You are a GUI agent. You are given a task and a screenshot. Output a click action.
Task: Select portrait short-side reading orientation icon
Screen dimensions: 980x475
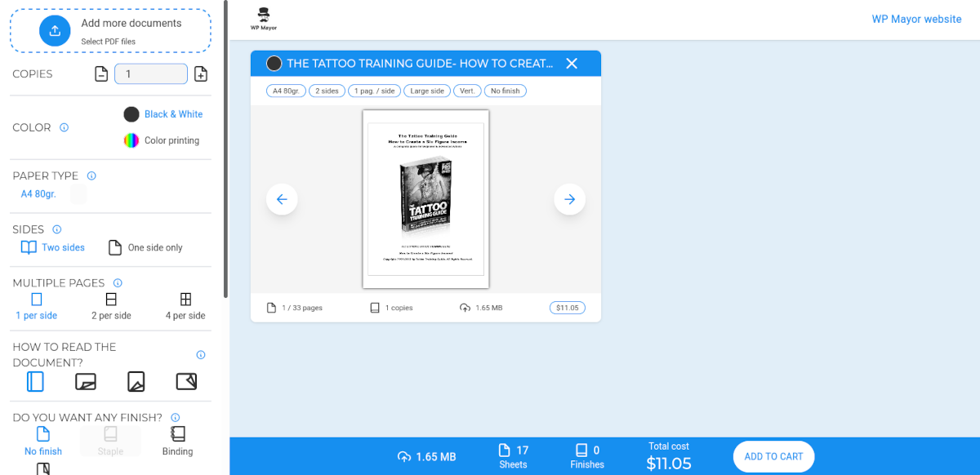click(136, 381)
